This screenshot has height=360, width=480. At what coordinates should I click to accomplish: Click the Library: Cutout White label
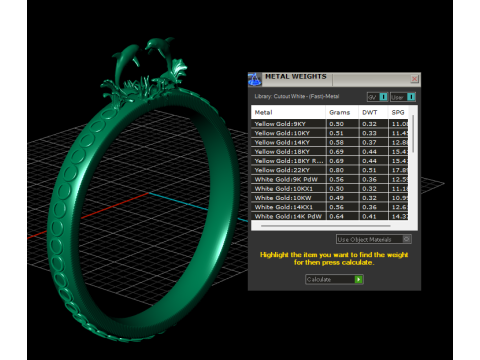point(297,96)
